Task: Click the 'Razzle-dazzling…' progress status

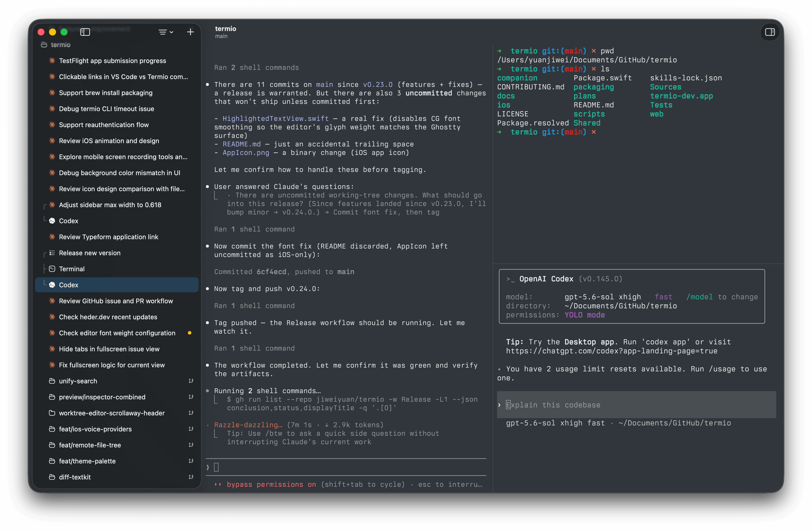Action: pyautogui.click(x=248, y=425)
